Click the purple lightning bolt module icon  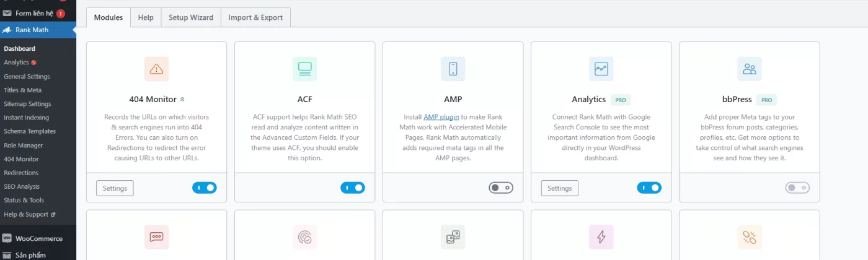pos(601,237)
